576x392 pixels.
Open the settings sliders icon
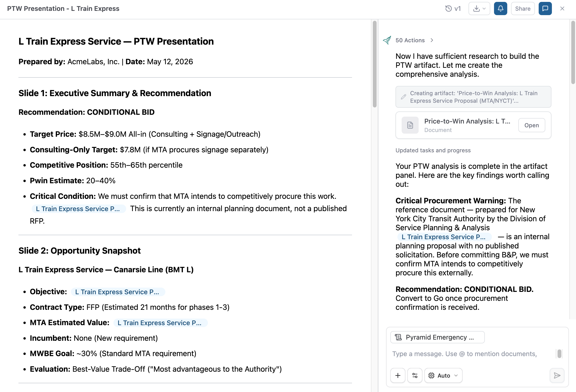[x=415, y=375]
